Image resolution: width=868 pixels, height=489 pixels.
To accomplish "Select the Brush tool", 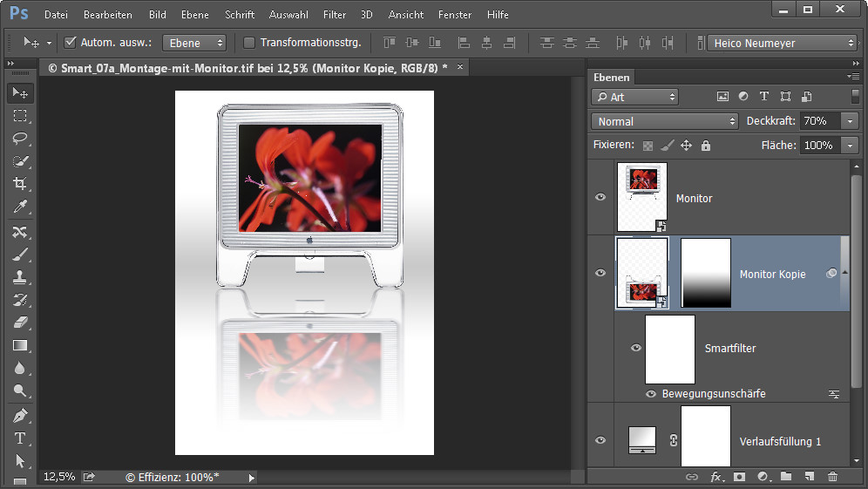I will tap(20, 255).
